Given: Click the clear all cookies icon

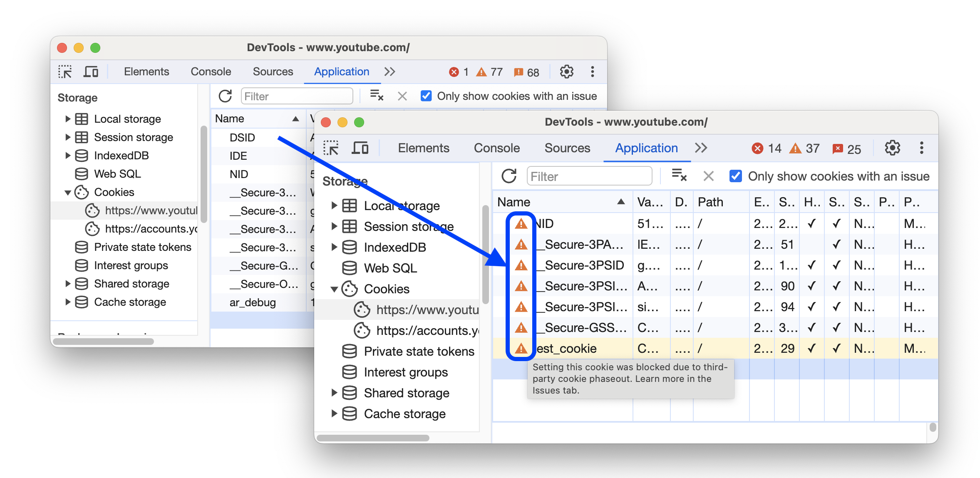Looking at the screenshot, I should (x=681, y=176).
